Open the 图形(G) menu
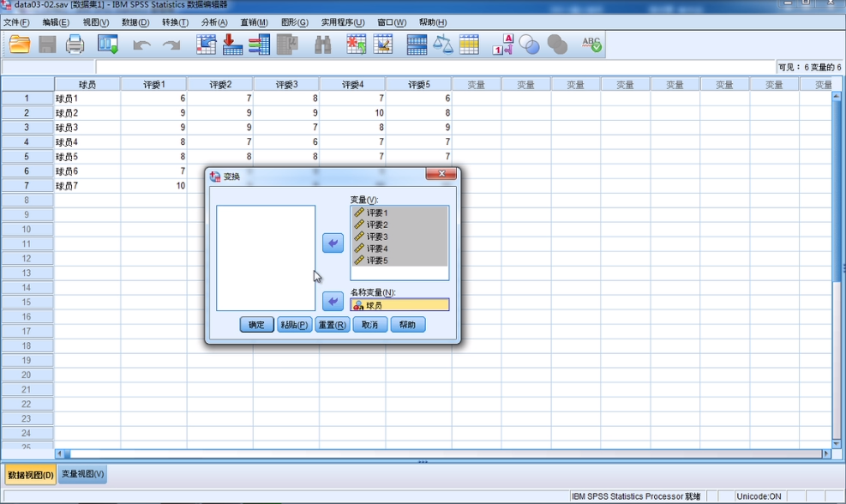Image resolution: width=846 pixels, height=504 pixels. click(295, 22)
